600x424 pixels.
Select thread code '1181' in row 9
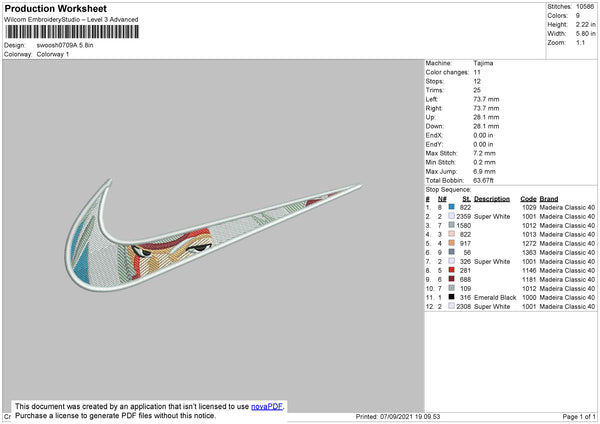pyautogui.click(x=529, y=279)
